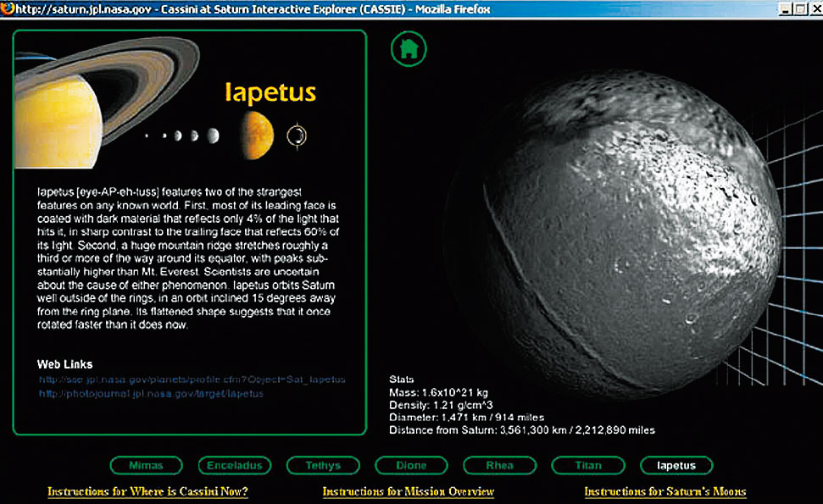Open the photojournal.jpl.nasa.gov Iapetus link

click(x=151, y=394)
